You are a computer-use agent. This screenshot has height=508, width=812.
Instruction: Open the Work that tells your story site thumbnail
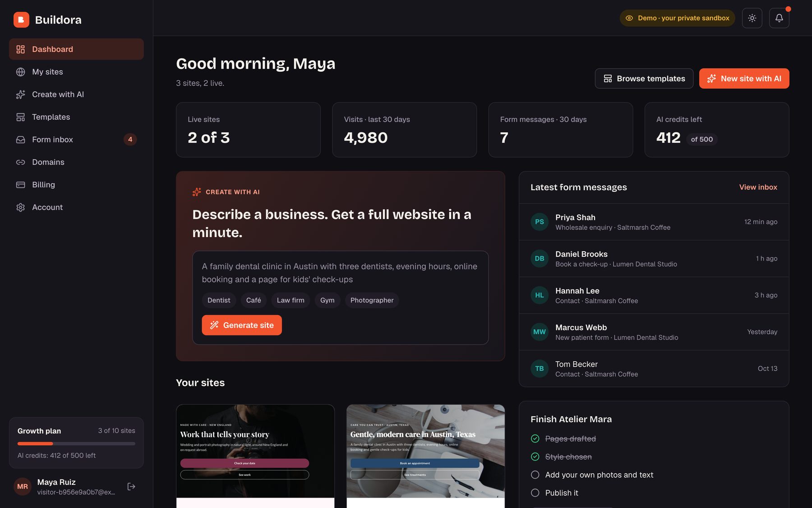point(255,456)
